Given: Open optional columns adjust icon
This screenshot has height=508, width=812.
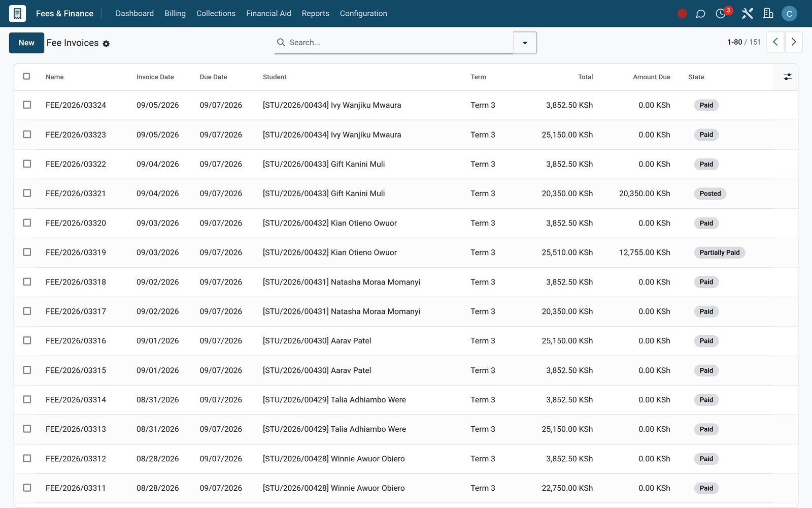Looking at the screenshot, I should pos(787,77).
